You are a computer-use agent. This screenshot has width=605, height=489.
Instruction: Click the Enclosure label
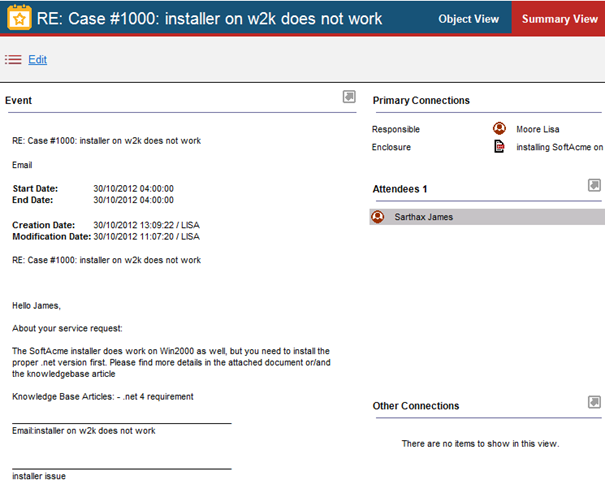click(x=391, y=147)
